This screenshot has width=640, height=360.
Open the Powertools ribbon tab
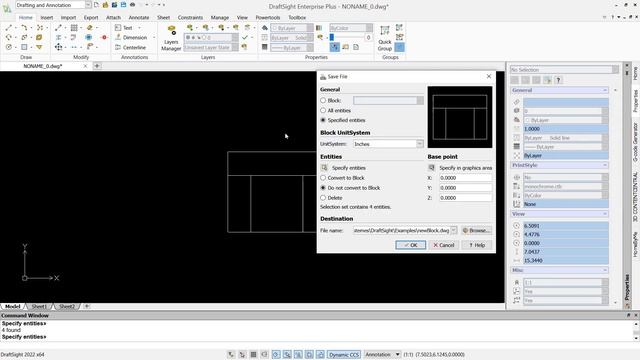click(x=268, y=18)
